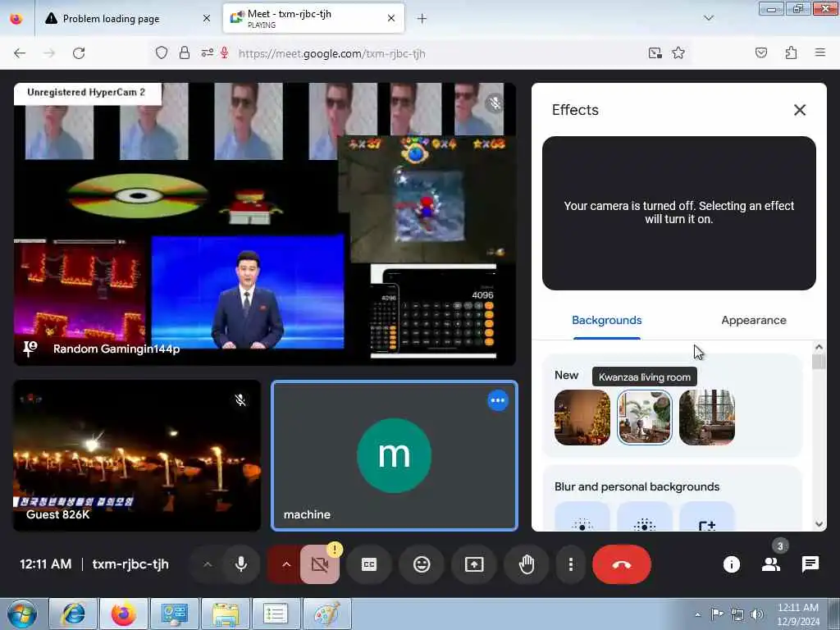Click the Effects panel scroll down arrow
840x630 pixels.
coord(819,524)
